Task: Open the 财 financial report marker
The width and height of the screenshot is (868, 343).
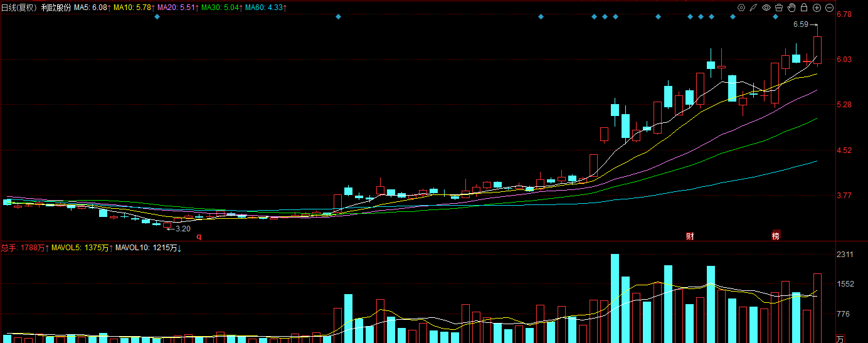Action: (x=690, y=236)
